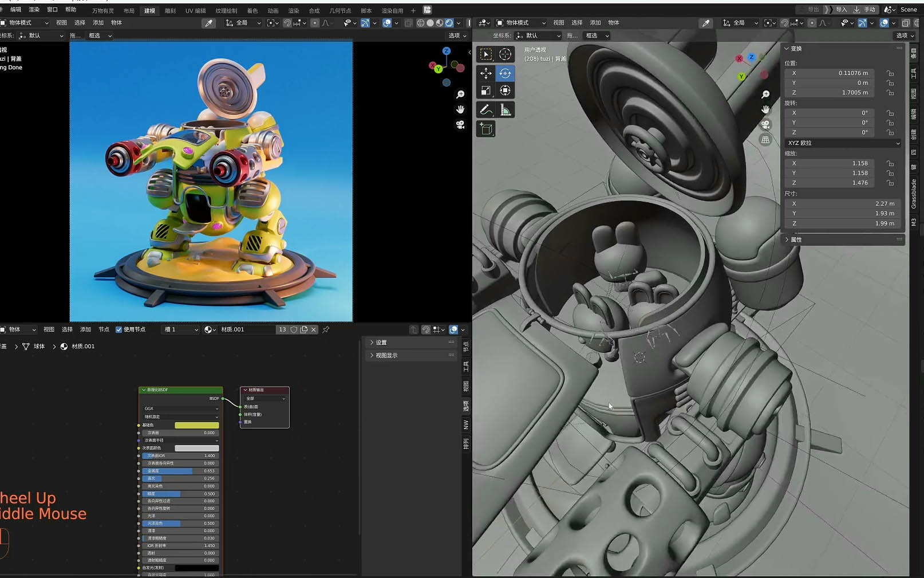Click the 节点 menu in node editor
924x578 pixels.
click(104, 329)
